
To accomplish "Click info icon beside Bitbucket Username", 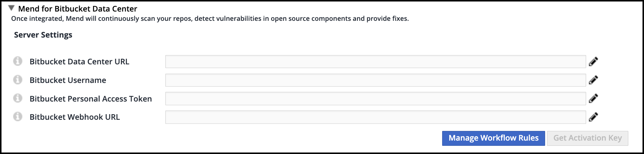I will tap(18, 80).
